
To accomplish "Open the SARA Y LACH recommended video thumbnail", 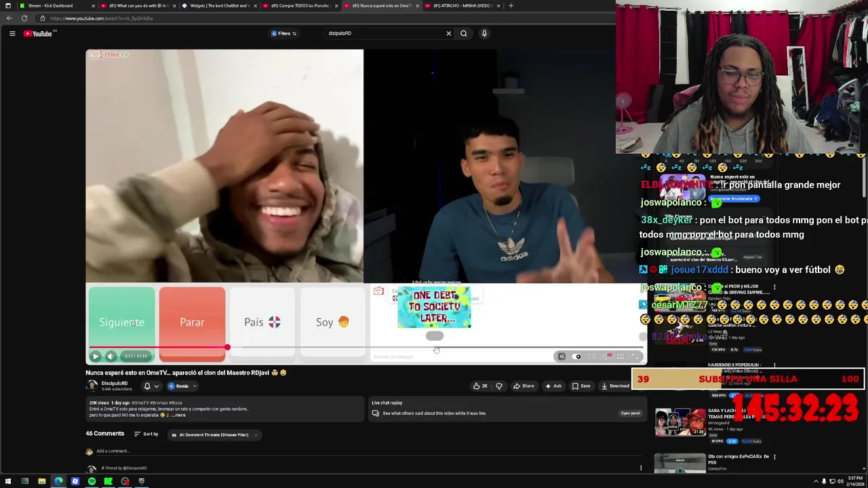I will tap(679, 421).
